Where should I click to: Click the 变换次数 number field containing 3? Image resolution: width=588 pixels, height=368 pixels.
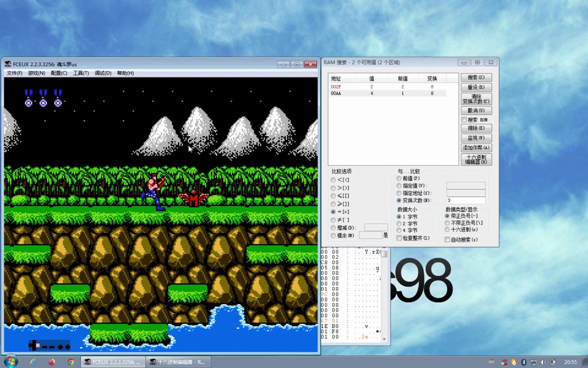(466, 200)
